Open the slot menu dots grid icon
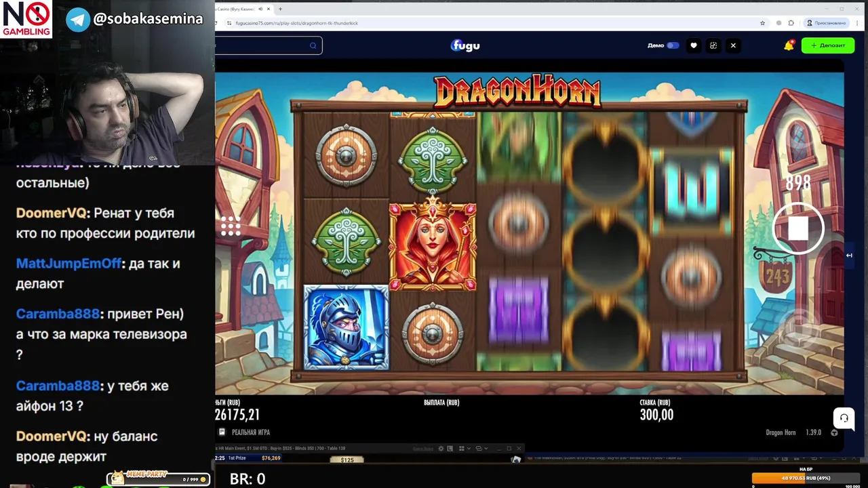Screen dimensions: 868x488 click(231, 226)
